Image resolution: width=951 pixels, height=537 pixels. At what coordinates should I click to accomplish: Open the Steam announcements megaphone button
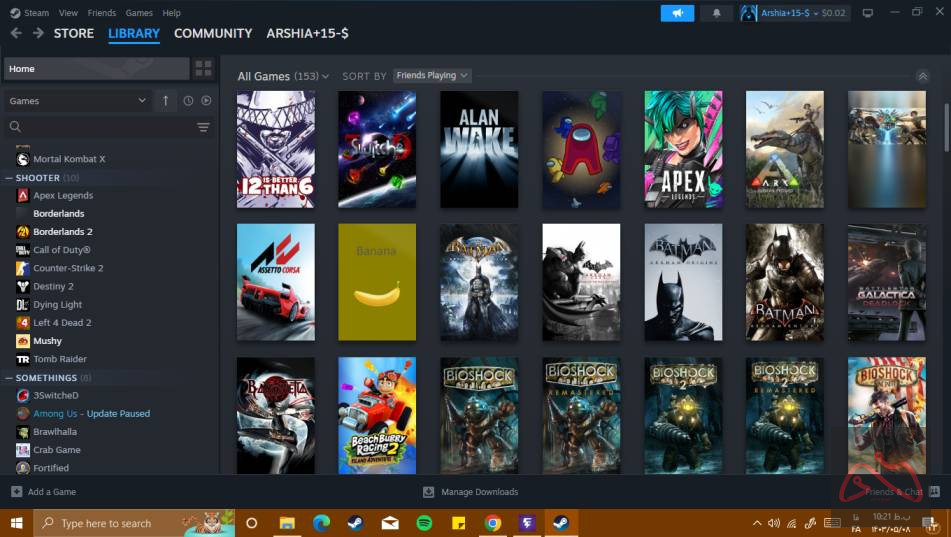pos(677,13)
